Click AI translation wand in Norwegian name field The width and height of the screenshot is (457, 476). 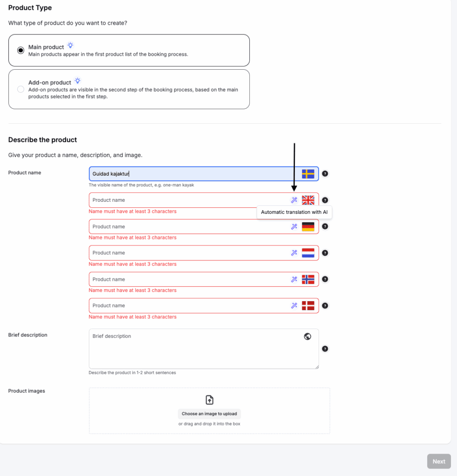(294, 279)
